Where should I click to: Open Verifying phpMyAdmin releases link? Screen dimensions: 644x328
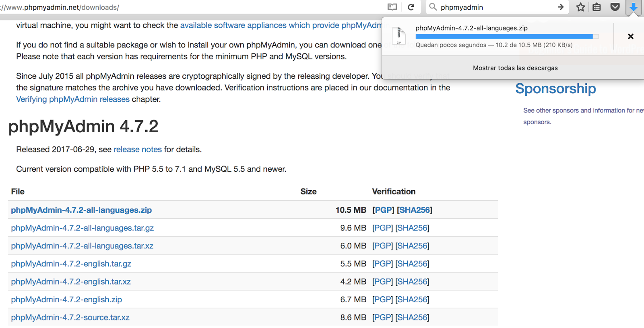click(x=73, y=99)
